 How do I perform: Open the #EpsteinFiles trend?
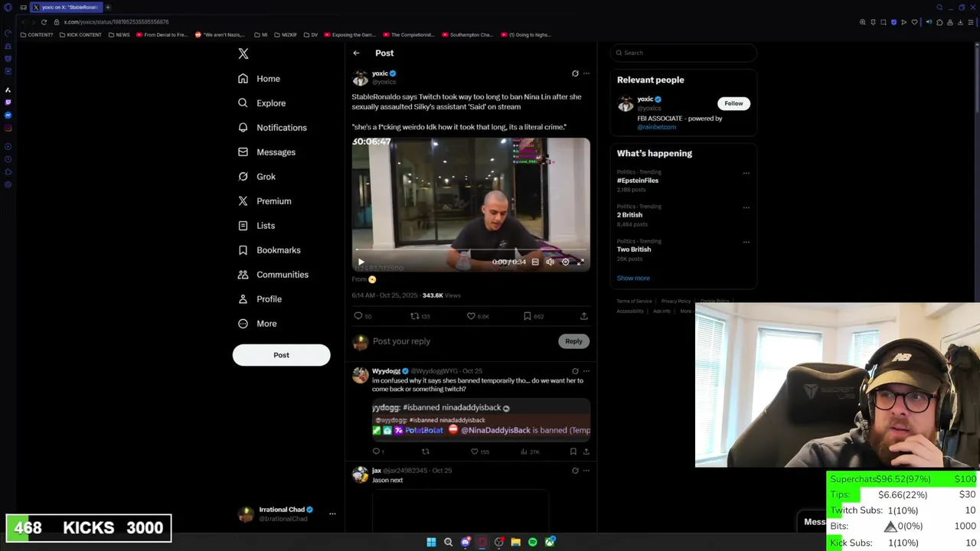638,181
